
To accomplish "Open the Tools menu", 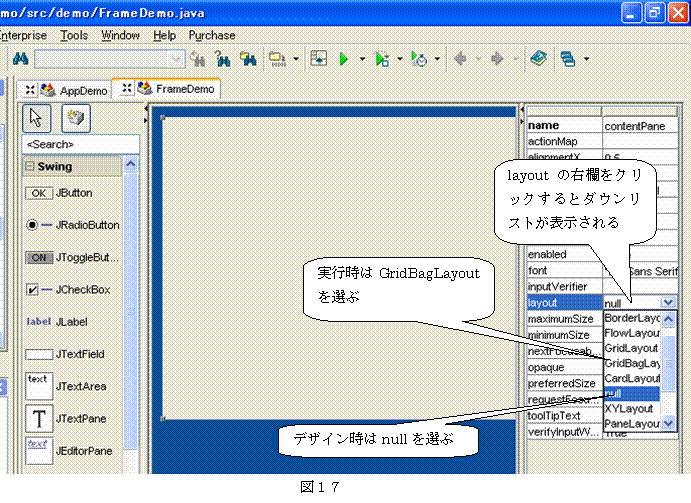I will point(73,35).
